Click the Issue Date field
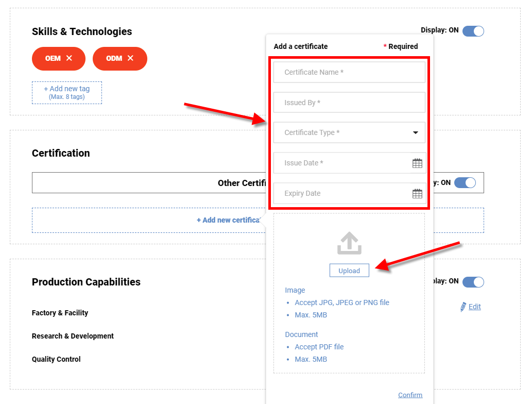 click(x=342, y=163)
